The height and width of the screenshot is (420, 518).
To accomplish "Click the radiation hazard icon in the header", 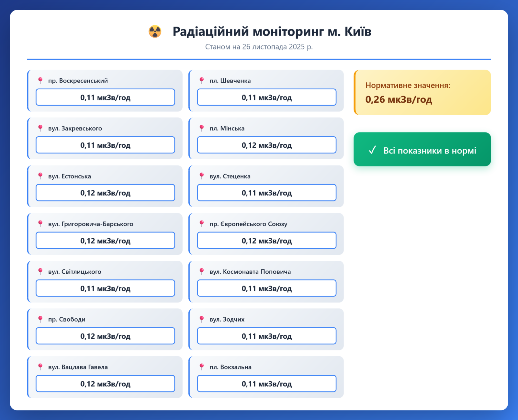I will (x=155, y=31).
